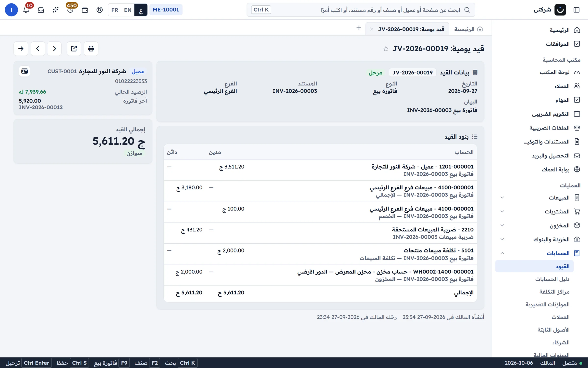Viewport: 588px width, 368px height.
Task: Select the 2210 sales tax row
Action: coord(320,233)
